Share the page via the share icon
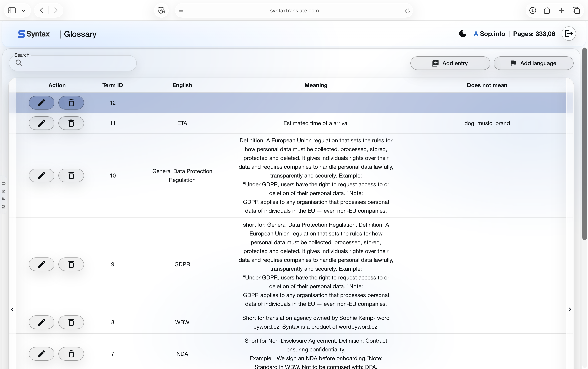 (x=547, y=10)
